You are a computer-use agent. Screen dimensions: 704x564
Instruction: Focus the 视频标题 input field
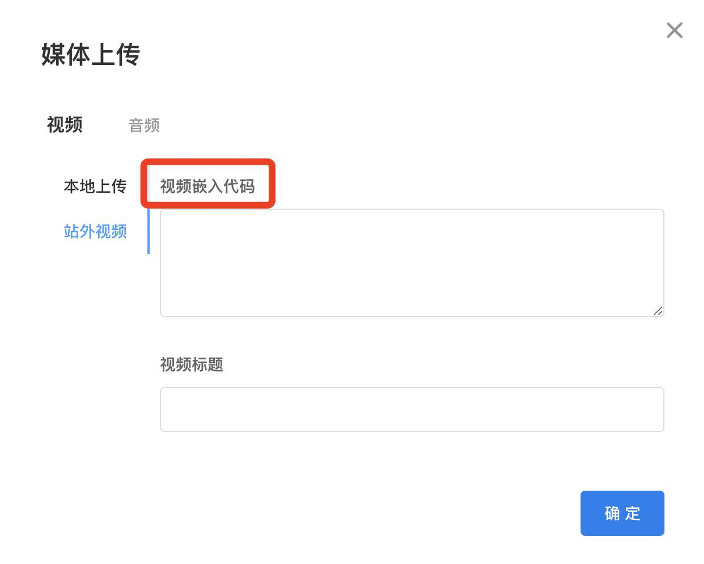(411, 409)
